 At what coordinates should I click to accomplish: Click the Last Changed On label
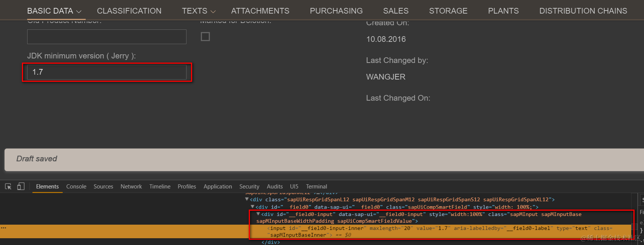coord(398,98)
